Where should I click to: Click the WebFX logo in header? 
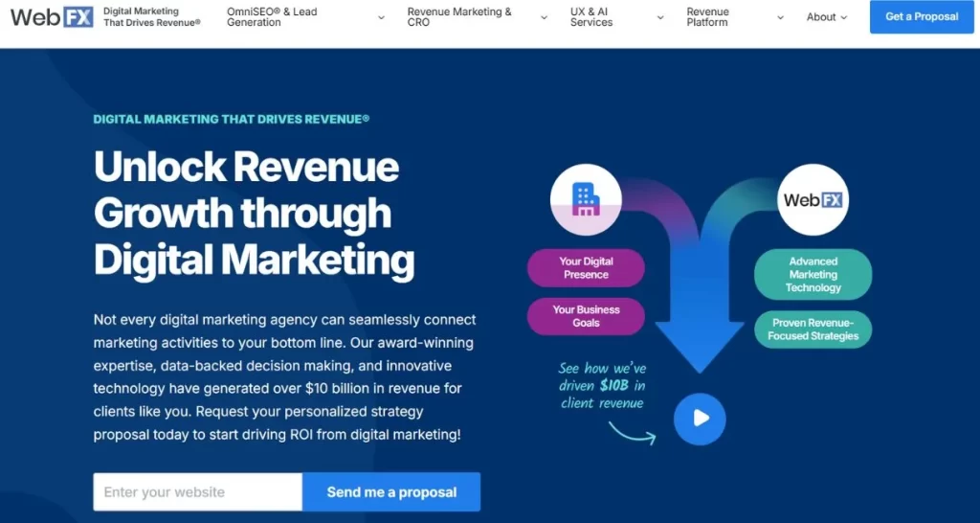point(52,16)
